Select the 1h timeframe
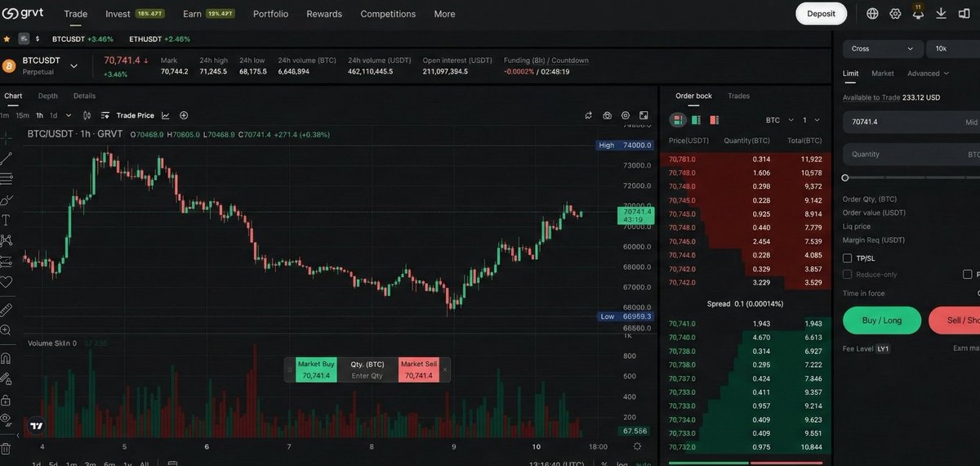 (x=39, y=115)
